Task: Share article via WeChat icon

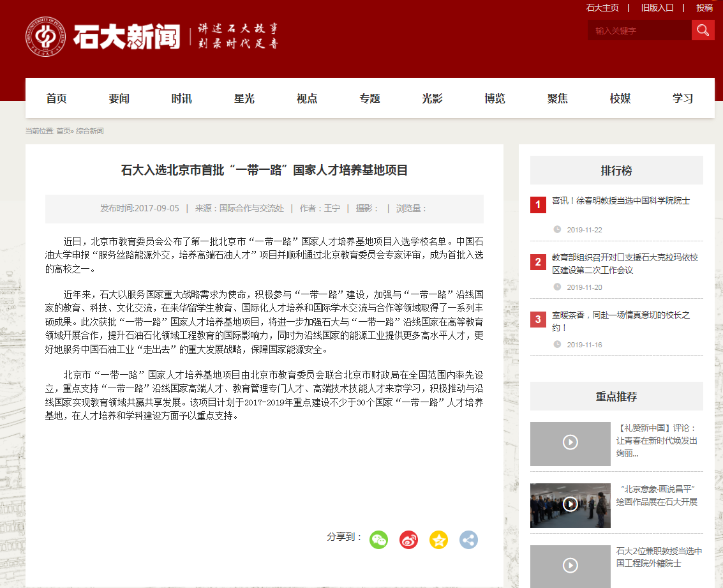Action: coord(378,539)
